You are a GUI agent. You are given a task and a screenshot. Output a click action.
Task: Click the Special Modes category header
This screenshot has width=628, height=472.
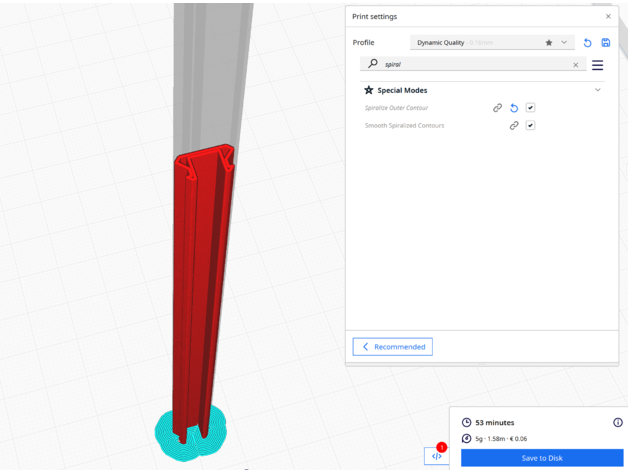[x=402, y=90]
